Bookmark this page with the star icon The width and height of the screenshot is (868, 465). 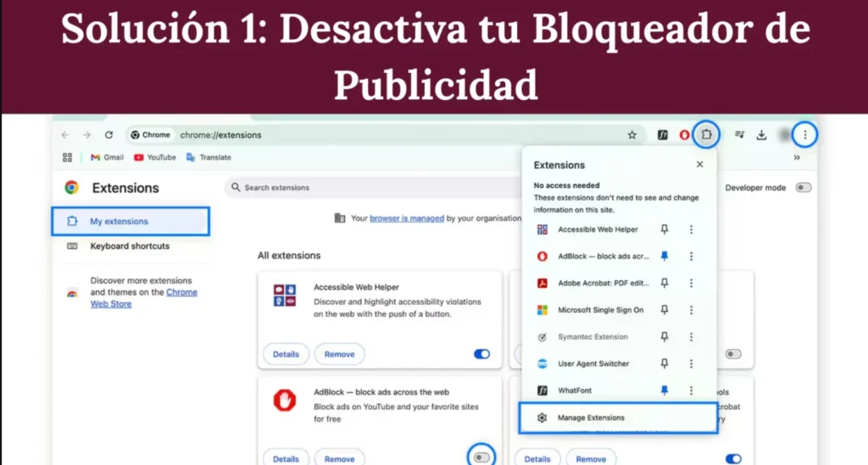pos(632,135)
